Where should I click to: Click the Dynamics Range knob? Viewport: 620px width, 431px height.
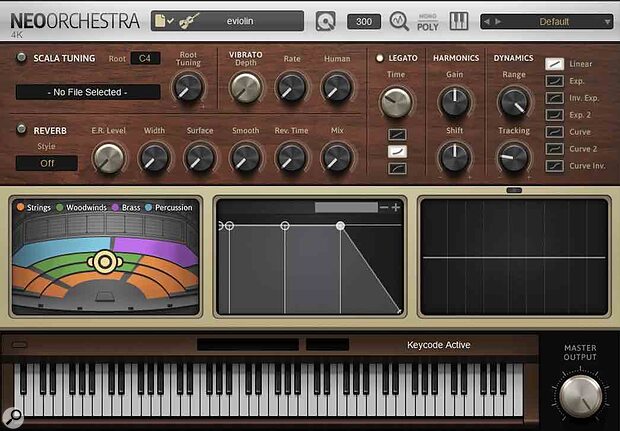514,102
